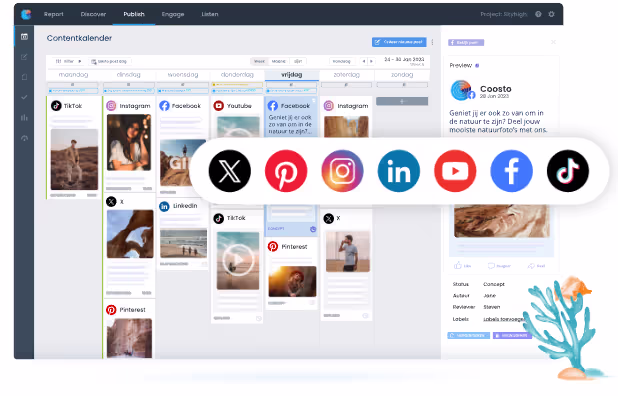This screenshot has width=618, height=396.
Task: Close the preview panel
Action: (553, 42)
